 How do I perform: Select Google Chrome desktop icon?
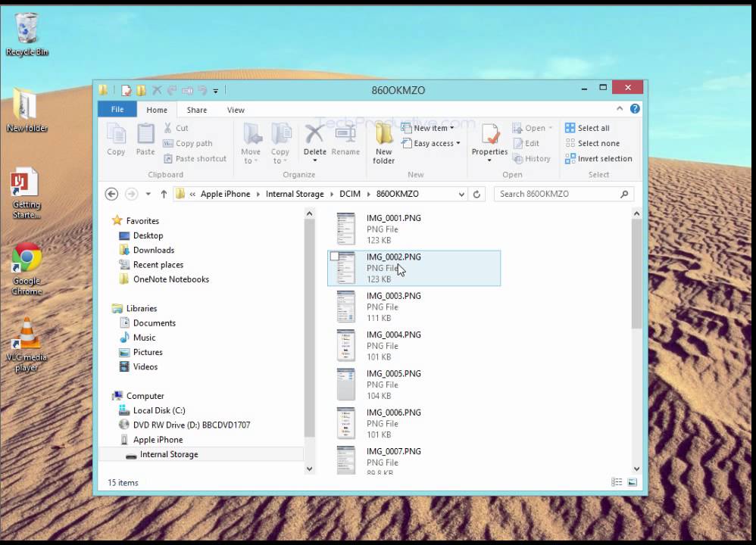[x=27, y=269]
